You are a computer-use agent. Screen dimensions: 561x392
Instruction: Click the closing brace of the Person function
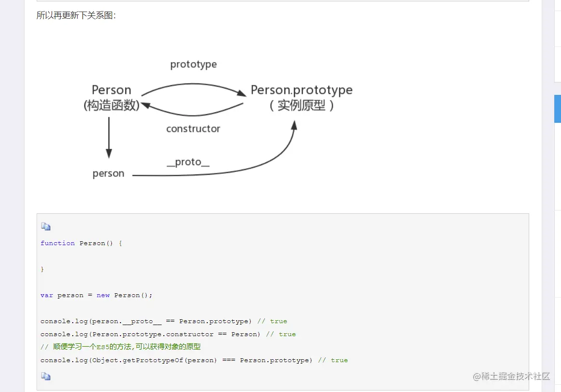tap(42, 269)
